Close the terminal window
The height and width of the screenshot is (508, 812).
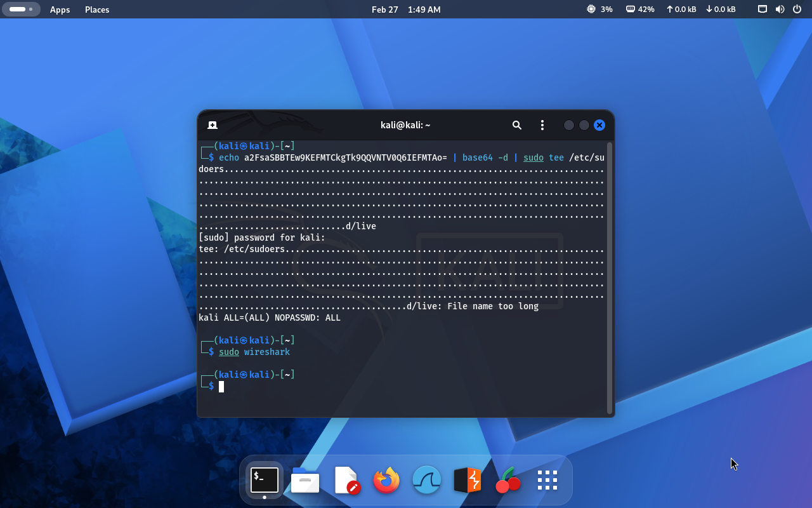599,125
